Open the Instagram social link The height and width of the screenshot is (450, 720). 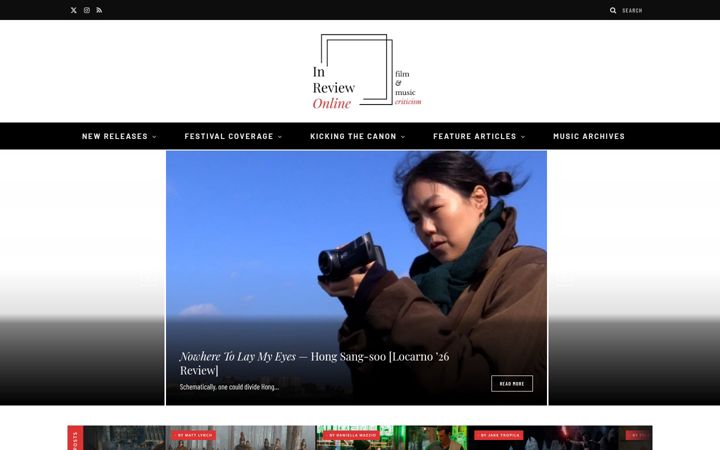point(87,10)
